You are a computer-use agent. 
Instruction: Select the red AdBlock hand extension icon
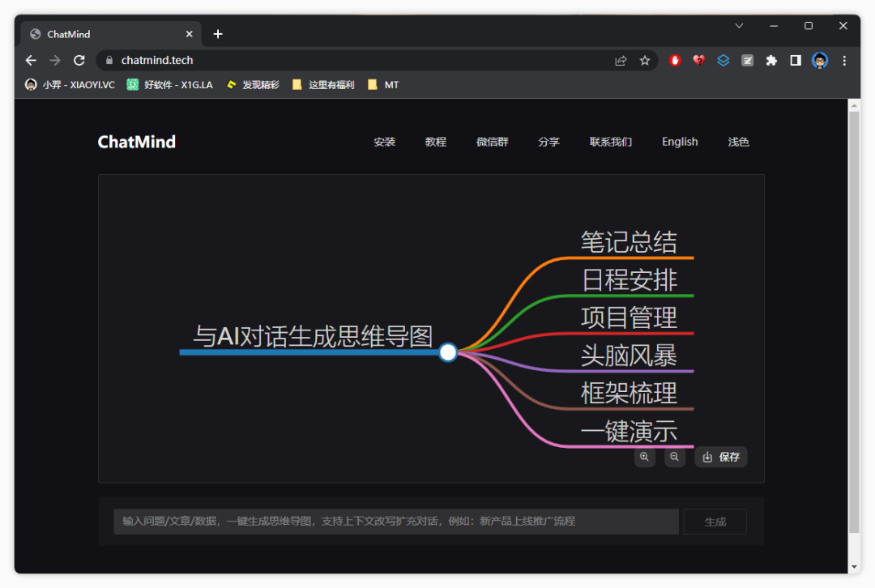click(674, 60)
